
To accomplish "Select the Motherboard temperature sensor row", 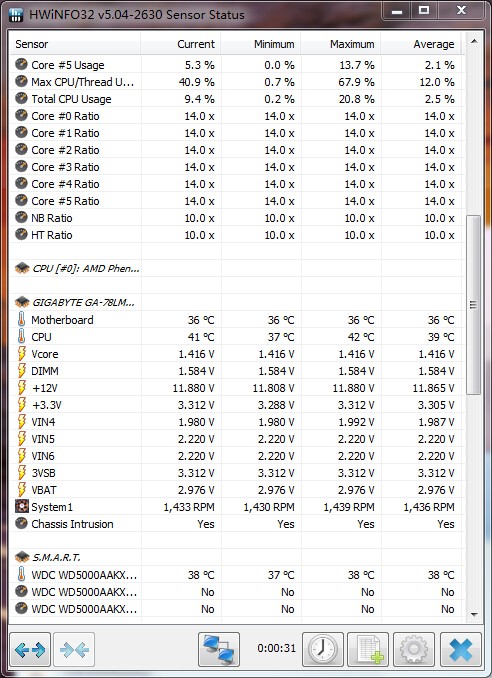I will 236,320.
